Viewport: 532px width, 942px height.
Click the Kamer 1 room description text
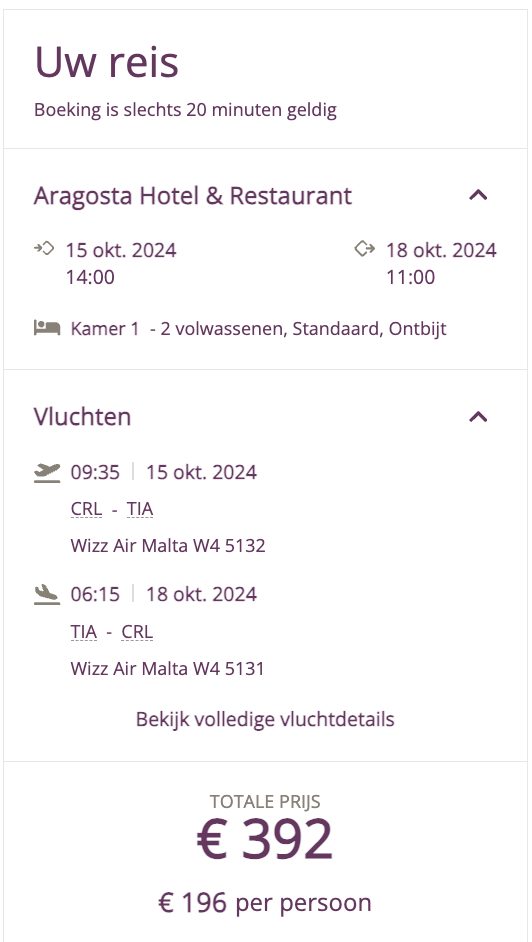258,329
